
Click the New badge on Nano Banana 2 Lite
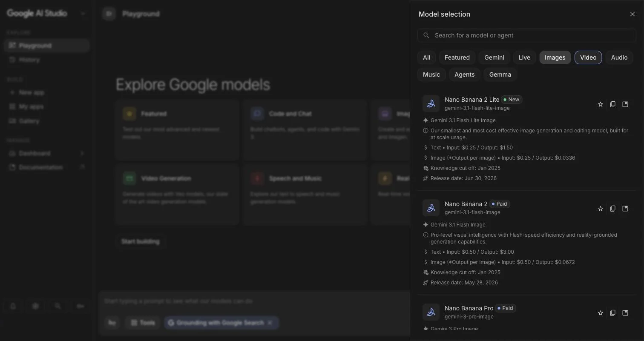click(512, 100)
